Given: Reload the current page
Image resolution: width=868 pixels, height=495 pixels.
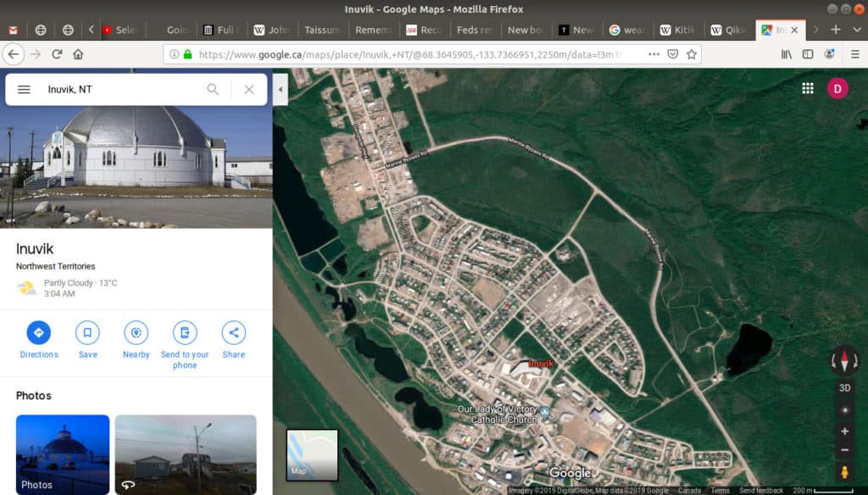Looking at the screenshot, I should pyautogui.click(x=57, y=54).
